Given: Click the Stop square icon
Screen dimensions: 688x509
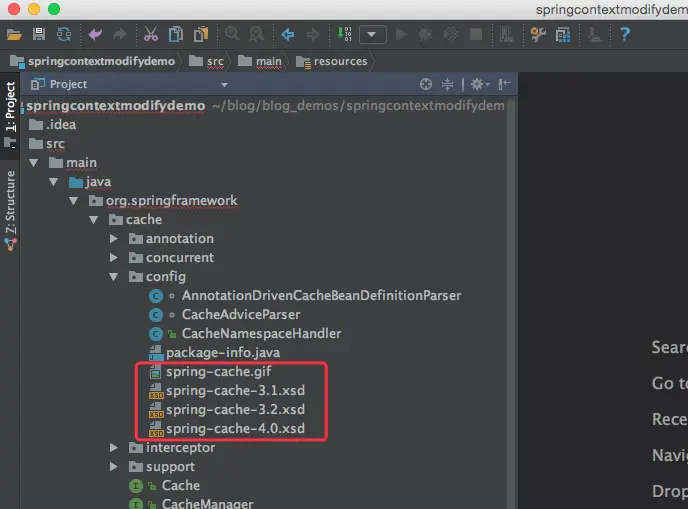Looking at the screenshot, I should click(x=476, y=34).
